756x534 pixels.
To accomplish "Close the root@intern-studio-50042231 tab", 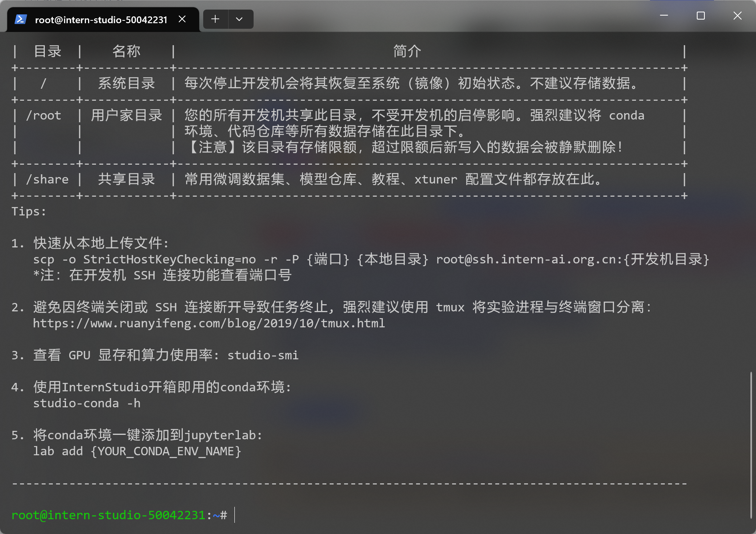I will point(182,19).
